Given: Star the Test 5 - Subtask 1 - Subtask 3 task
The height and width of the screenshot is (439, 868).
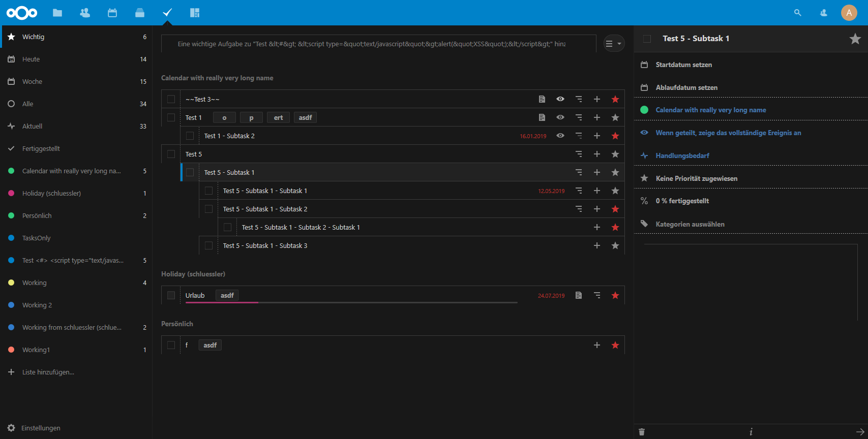Looking at the screenshot, I should click(615, 245).
